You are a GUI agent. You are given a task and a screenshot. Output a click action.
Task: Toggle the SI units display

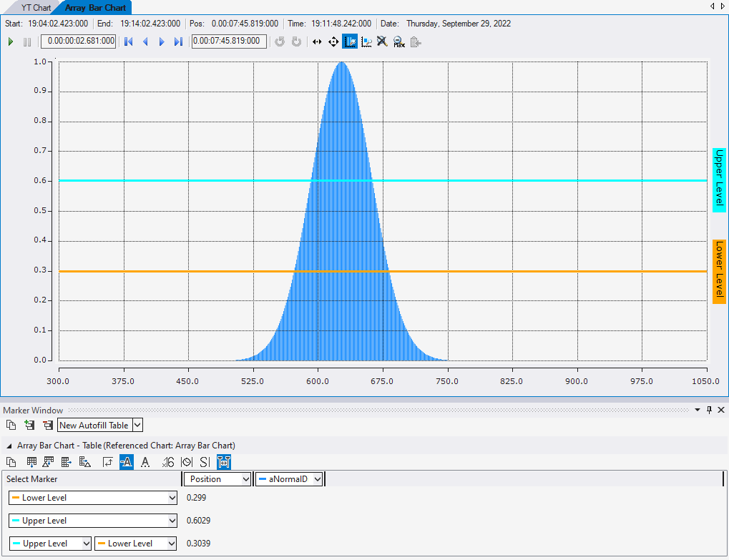205,462
